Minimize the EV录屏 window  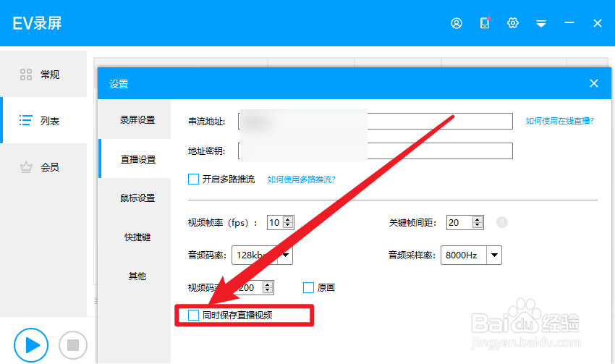point(569,23)
